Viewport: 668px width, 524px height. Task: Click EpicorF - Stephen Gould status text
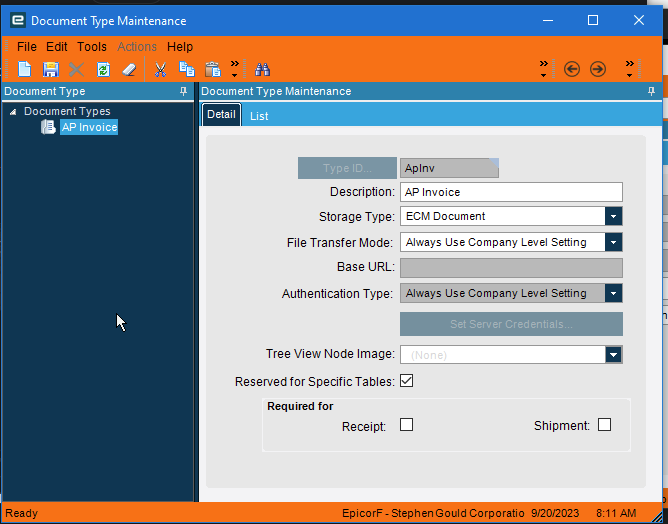click(433, 513)
